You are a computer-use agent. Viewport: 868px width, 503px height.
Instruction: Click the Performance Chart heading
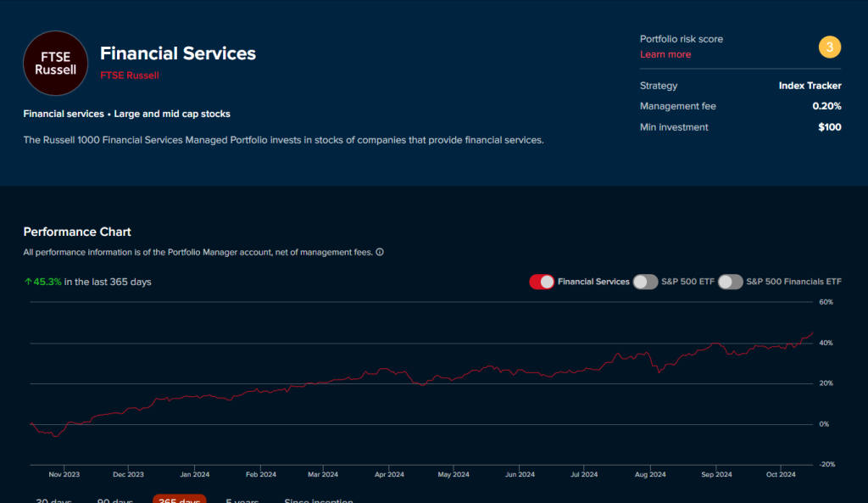click(77, 232)
